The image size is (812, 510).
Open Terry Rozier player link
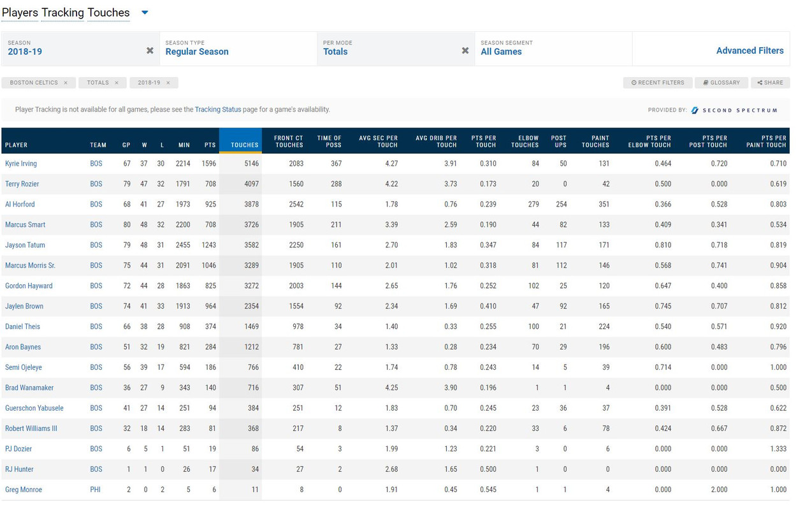[22, 184]
